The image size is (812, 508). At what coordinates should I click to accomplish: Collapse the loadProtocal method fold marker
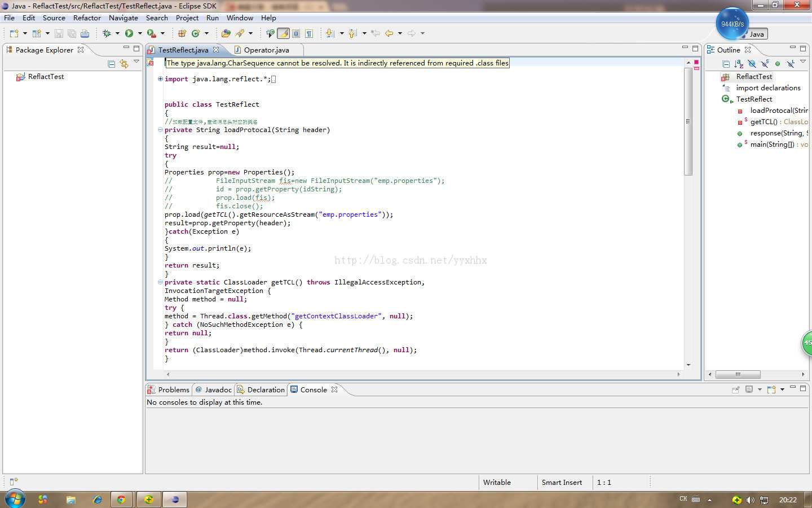pyautogui.click(x=160, y=130)
